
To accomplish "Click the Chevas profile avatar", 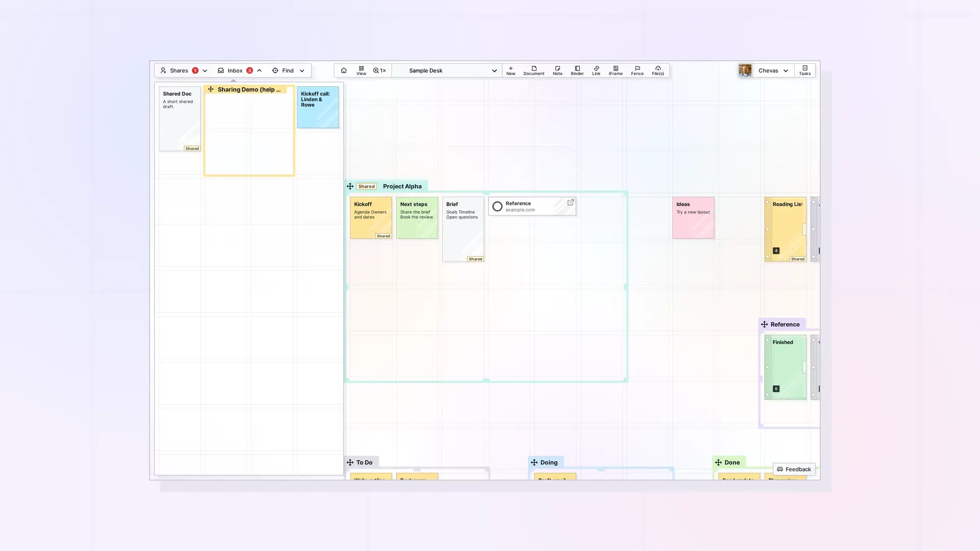I will [745, 70].
